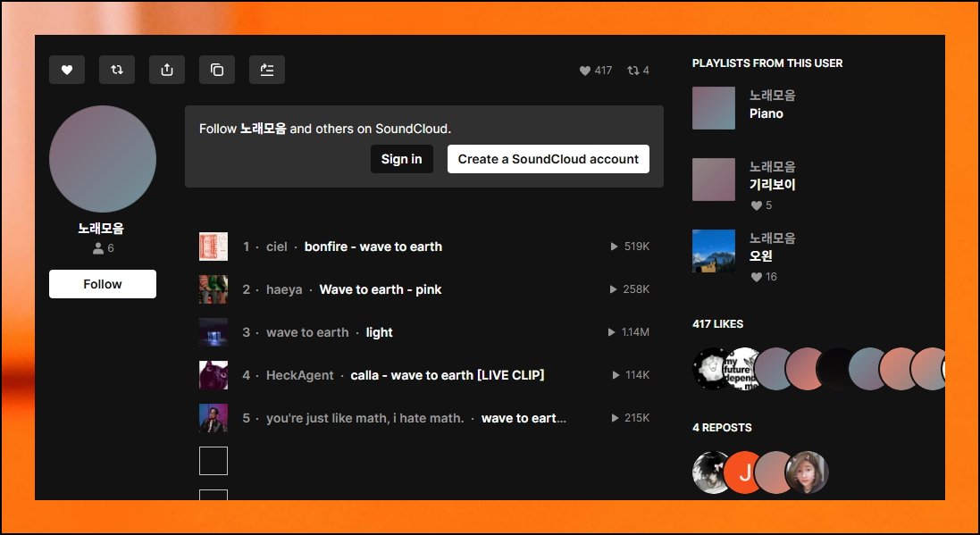The image size is (980, 535).
Task: Play calla - wave to earth [LIVE CLIP]
Action: (448, 376)
